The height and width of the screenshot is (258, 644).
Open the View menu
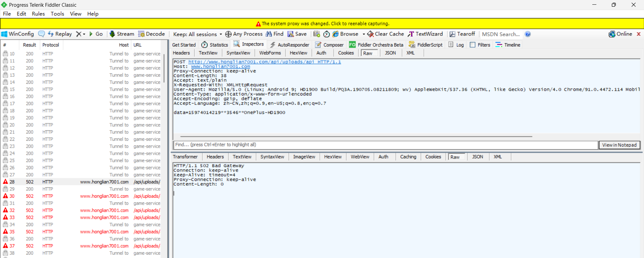(x=76, y=14)
